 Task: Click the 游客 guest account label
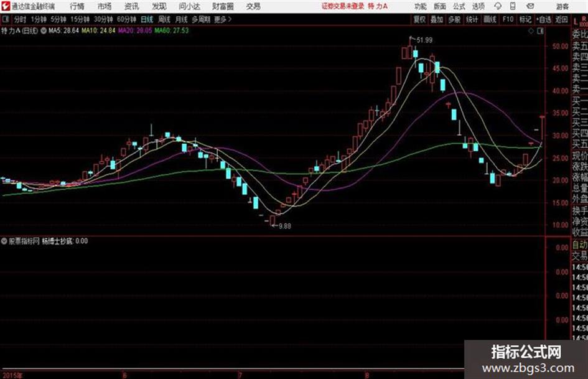click(562, 6)
